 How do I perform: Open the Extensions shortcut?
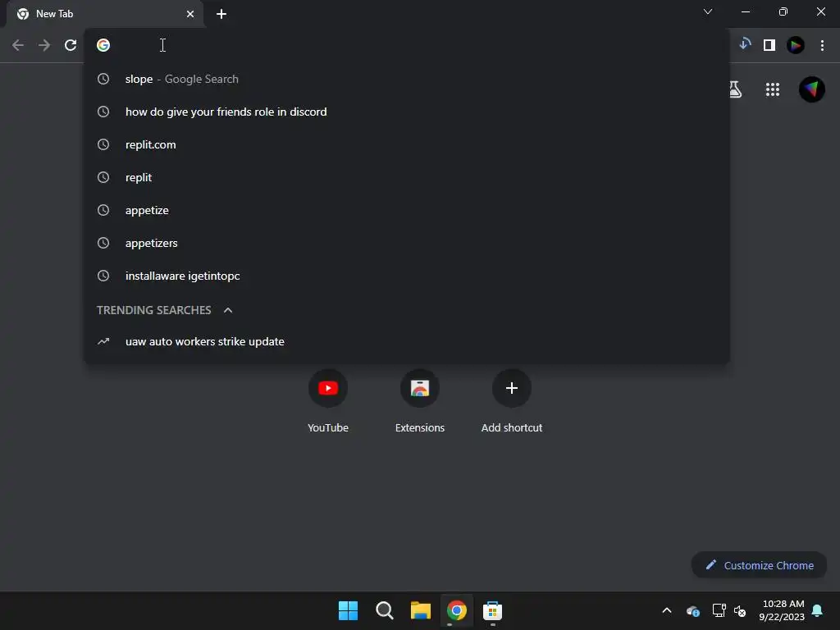[x=420, y=400]
